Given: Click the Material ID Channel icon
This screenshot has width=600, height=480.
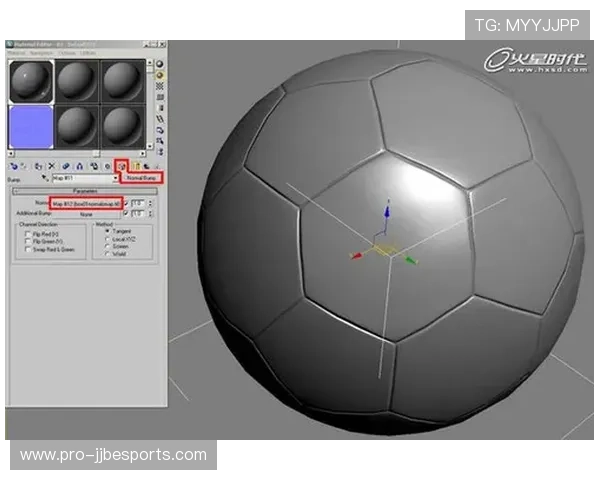Looking at the screenshot, I should (108, 166).
